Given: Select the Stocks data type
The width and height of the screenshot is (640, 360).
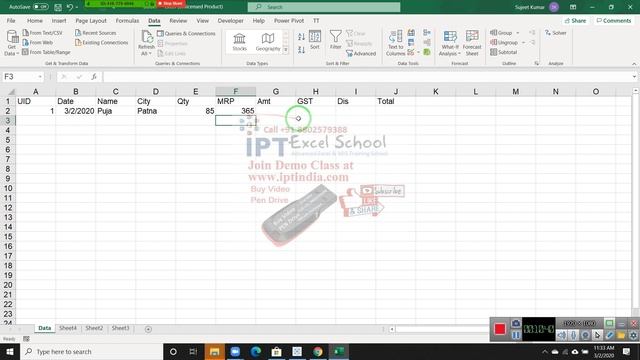Looking at the screenshot, I should [x=240, y=42].
